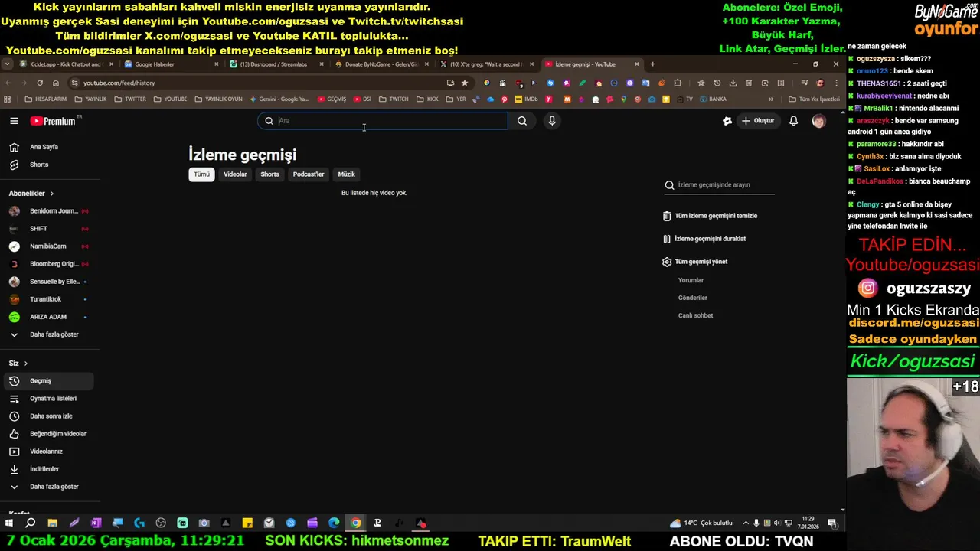Open the YAYINLIK OYUN bookmark folder
This screenshot has width=980, height=551.
(218, 99)
